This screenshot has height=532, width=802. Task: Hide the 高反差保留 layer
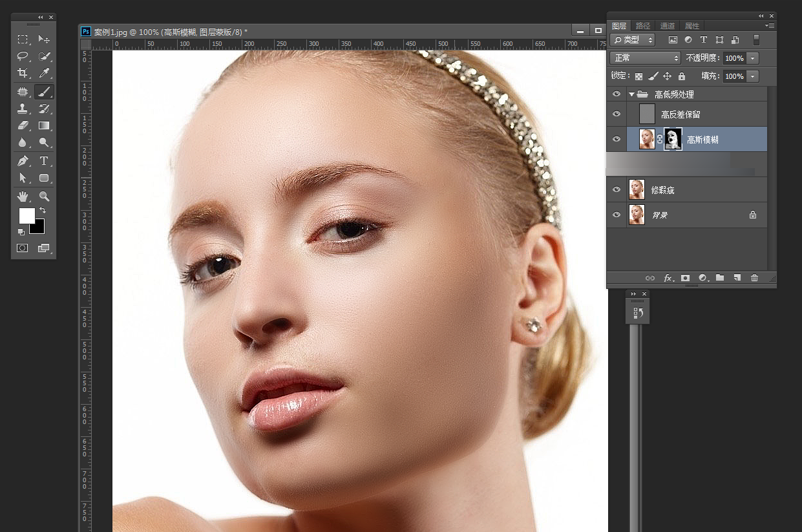pyautogui.click(x=617, y=114)
